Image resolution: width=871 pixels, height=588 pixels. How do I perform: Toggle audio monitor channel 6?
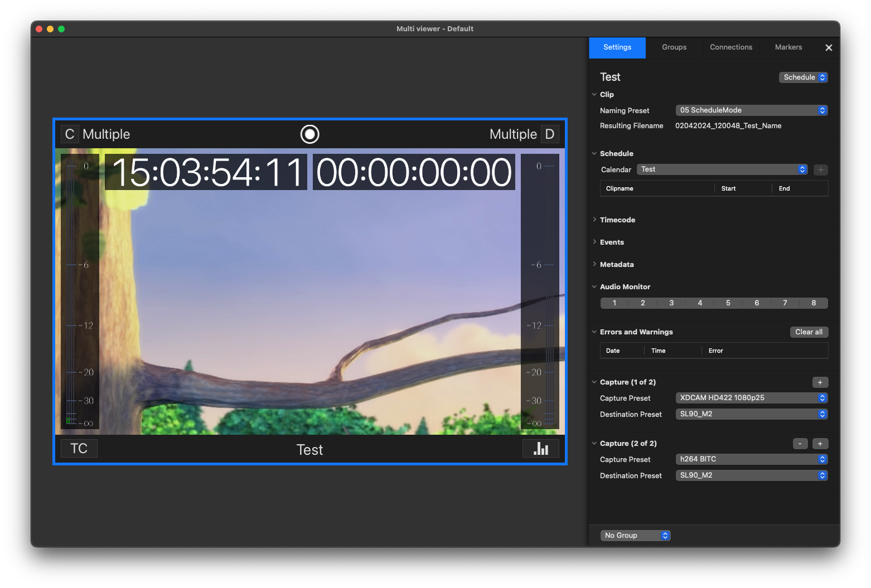point(757,303)
